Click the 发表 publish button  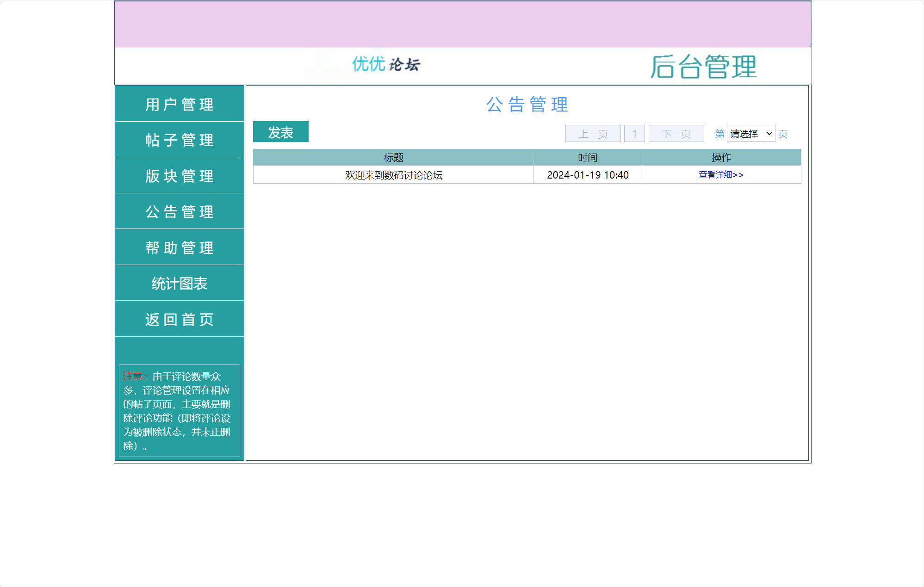point(280,131)
